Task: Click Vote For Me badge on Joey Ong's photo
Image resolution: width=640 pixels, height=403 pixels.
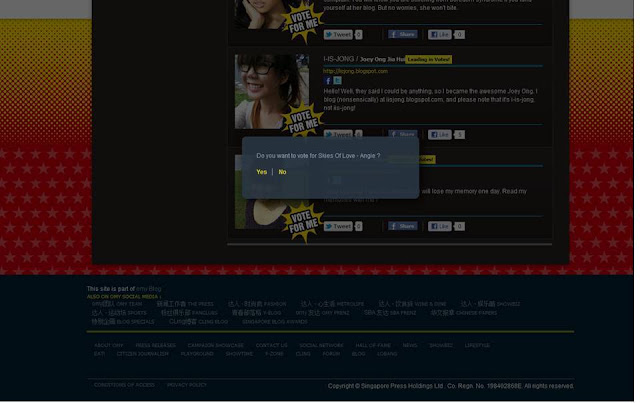Action: point(303,120)
